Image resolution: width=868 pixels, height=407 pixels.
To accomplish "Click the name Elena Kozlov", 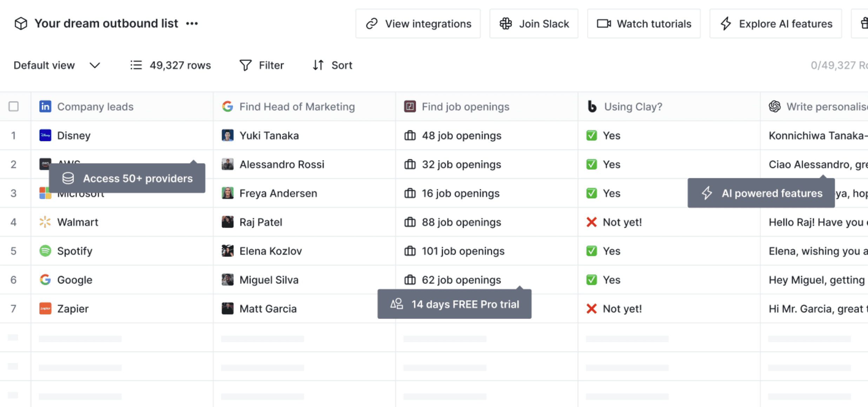I will (271, 251).
